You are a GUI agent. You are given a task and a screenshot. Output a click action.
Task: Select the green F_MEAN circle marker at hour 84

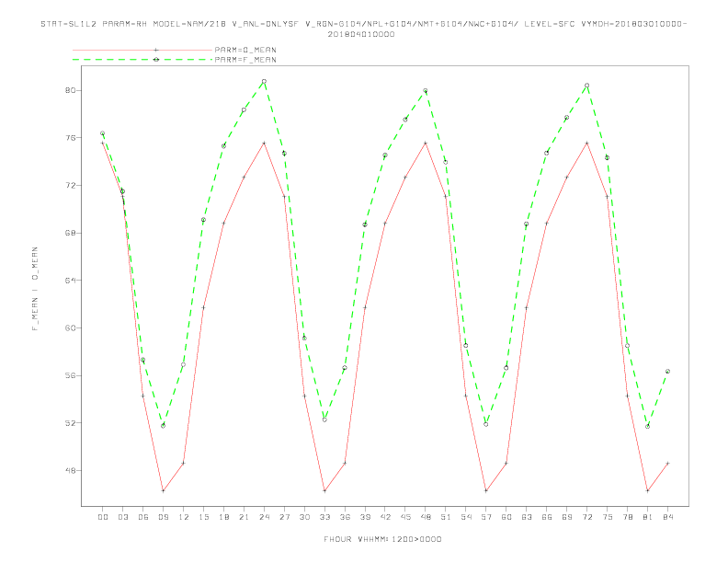(x=667, y=371)
